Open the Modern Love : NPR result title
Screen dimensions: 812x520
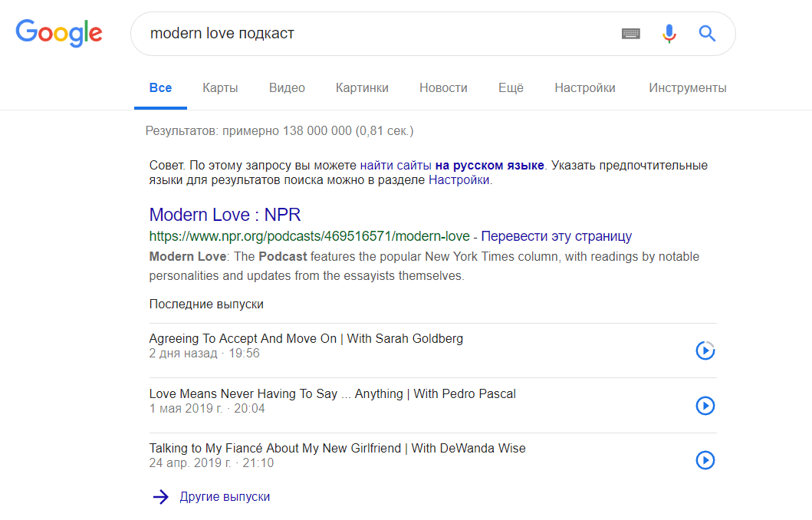coord(225,215)
